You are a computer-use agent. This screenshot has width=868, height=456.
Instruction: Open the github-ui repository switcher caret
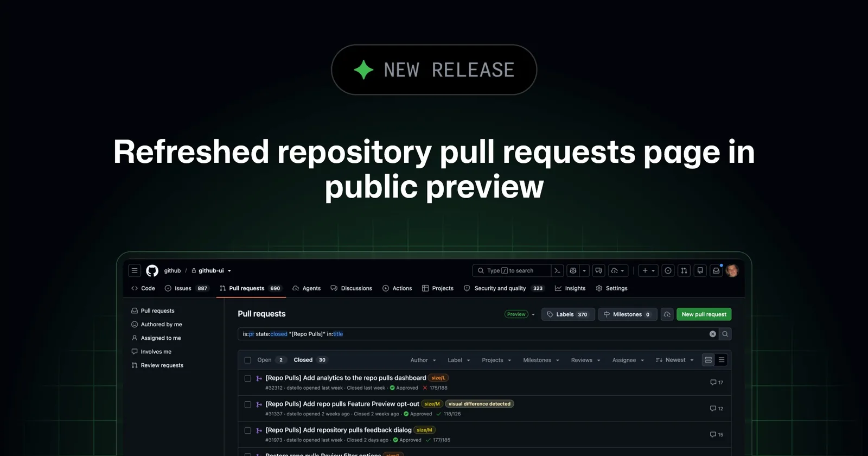click(x=229, y=271)
